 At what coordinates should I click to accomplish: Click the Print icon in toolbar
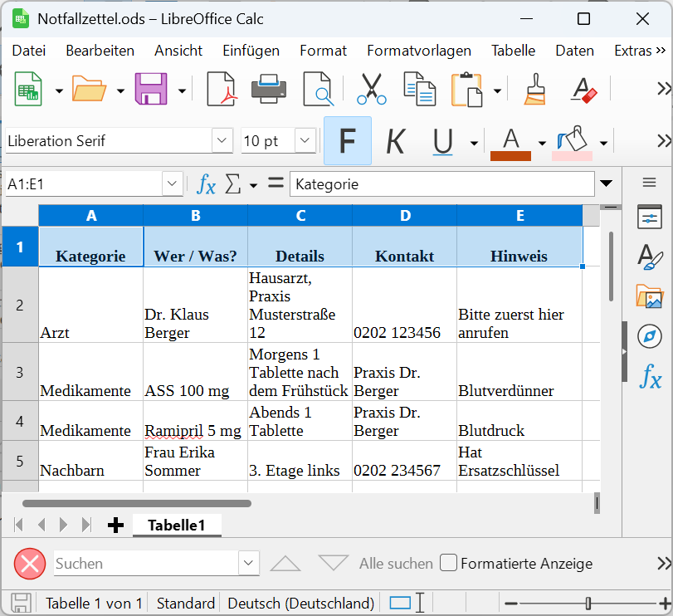269,89
